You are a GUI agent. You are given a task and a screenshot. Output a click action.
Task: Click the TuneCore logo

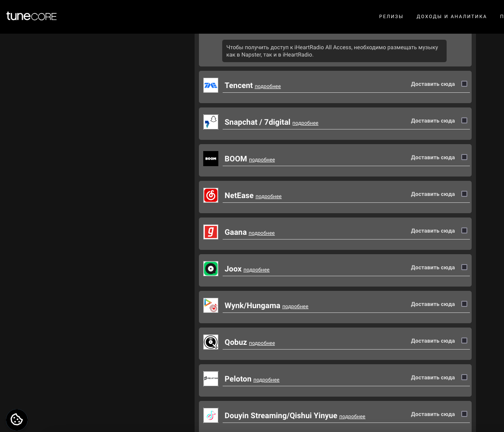[31, 16]
